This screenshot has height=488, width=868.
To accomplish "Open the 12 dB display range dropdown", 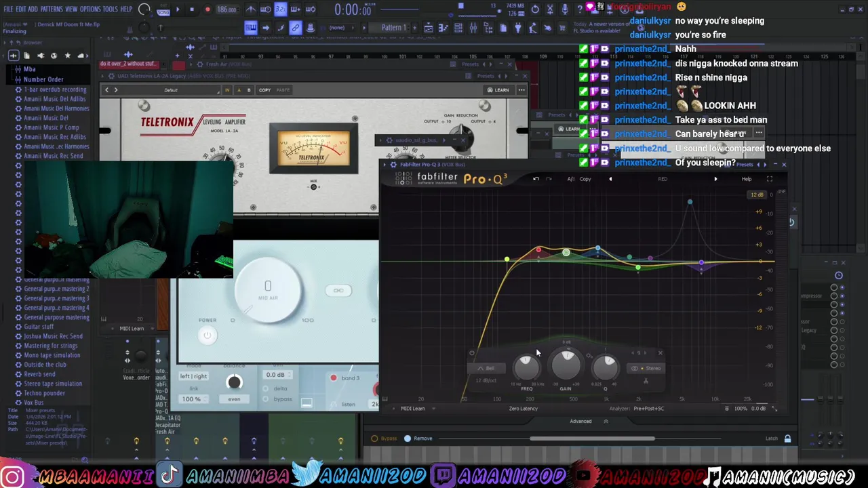I will (x=757, y=195).
